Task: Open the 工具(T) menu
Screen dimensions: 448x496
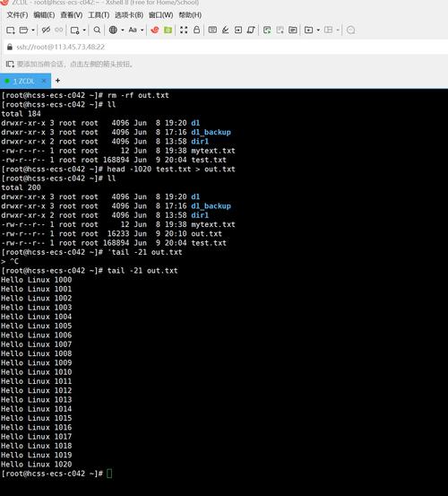Action: tap(99, 15)
